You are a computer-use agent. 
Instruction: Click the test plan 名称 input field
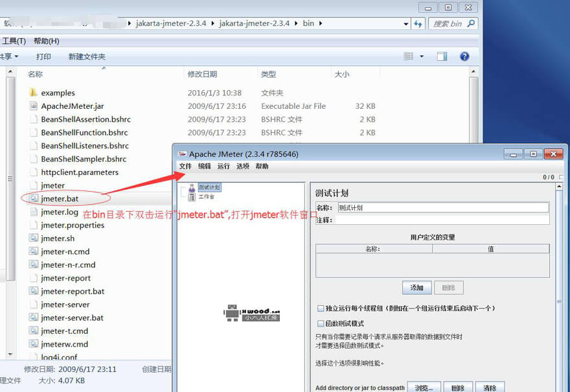pos(443,207)
